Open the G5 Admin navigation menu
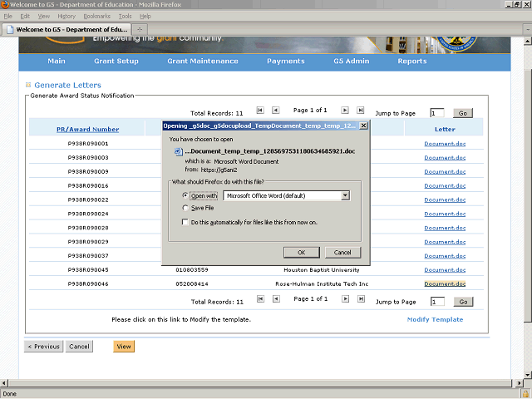The image size is (532, 399). click(351, 61)
